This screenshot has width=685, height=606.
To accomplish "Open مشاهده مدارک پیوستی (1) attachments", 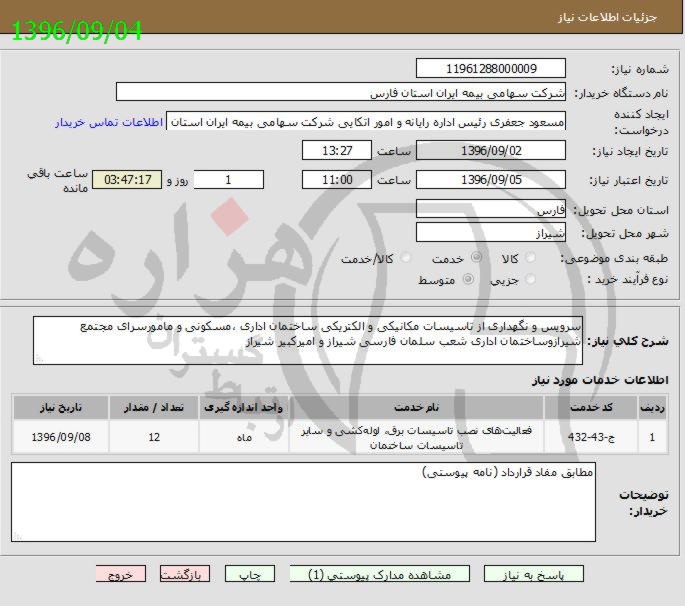I will click(380, 574).
